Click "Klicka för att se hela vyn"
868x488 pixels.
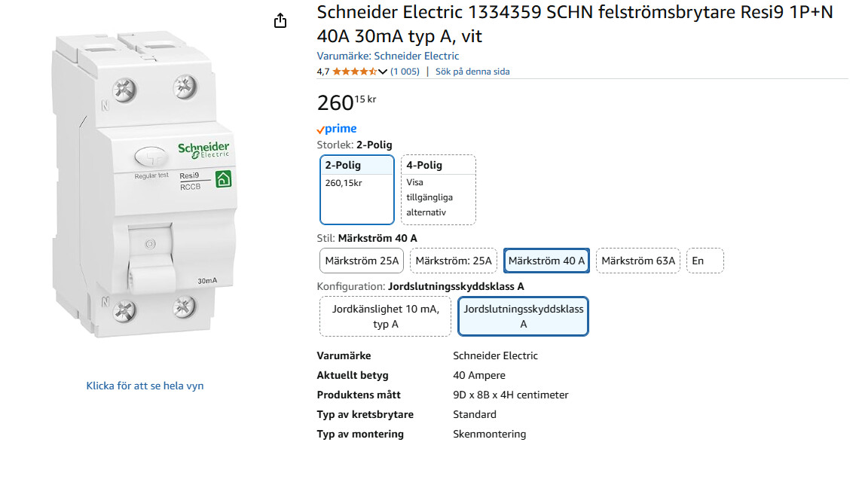coord(145,386)
